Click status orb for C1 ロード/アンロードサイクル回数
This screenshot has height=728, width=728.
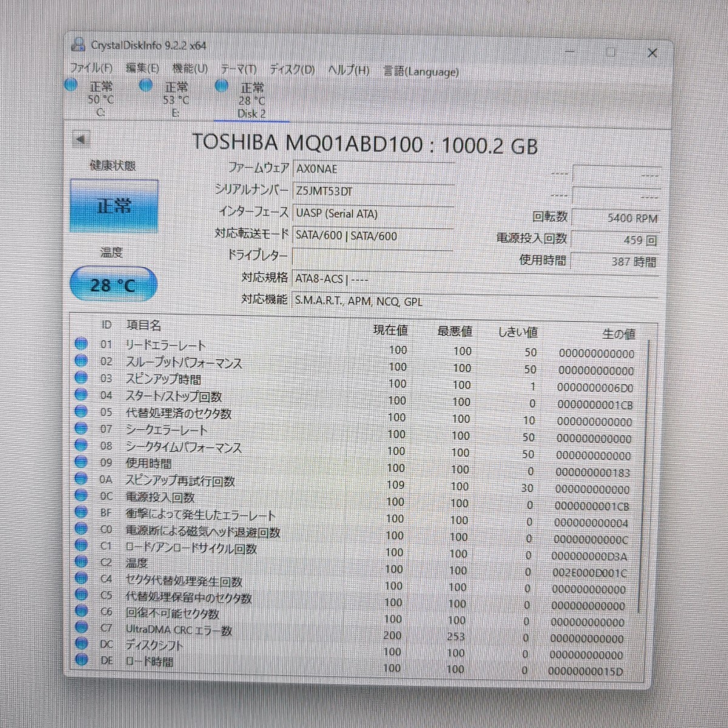click(x=81, y=545)
